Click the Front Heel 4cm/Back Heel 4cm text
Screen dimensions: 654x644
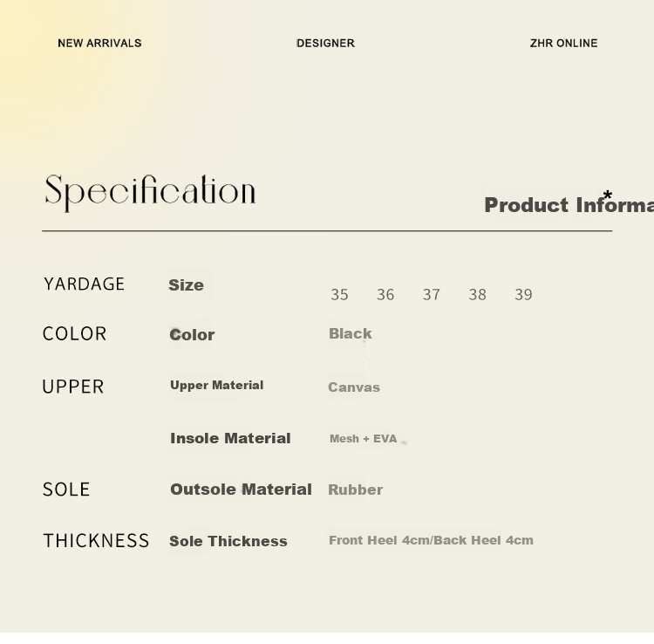coord(431,540)
